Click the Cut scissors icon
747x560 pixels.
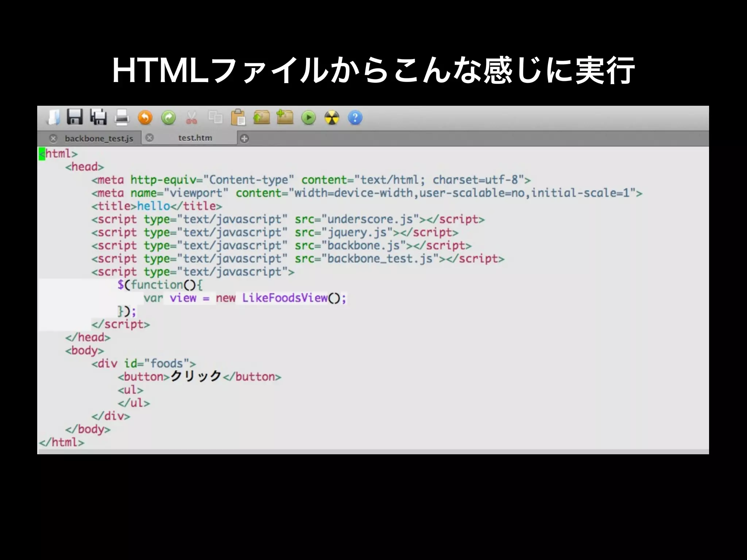(x=191, y=118)
